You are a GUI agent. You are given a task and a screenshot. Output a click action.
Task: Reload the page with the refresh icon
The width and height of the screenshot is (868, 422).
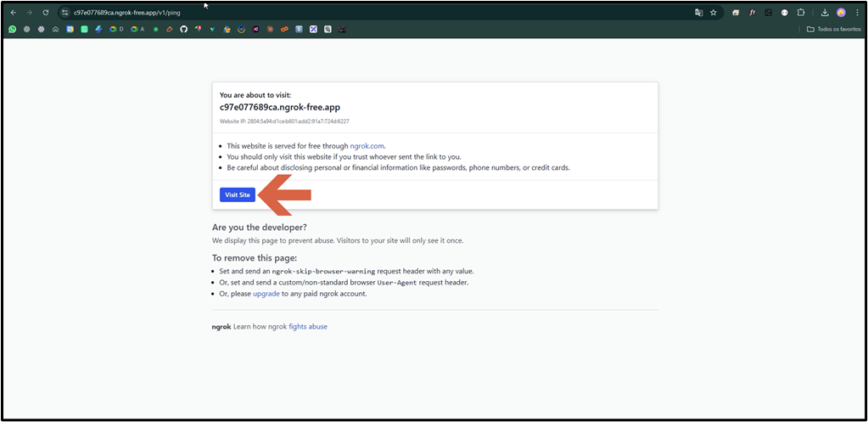click(45, 12)
